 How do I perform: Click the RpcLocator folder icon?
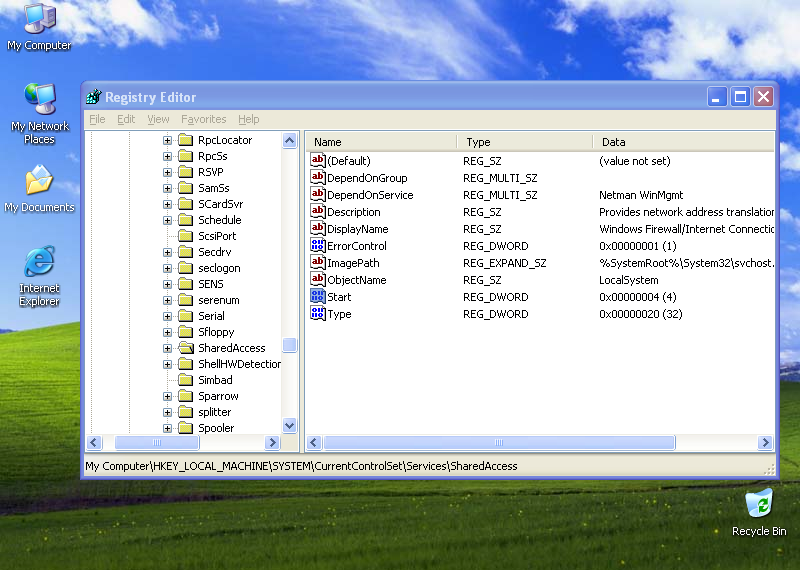click(x=186, y=140)
